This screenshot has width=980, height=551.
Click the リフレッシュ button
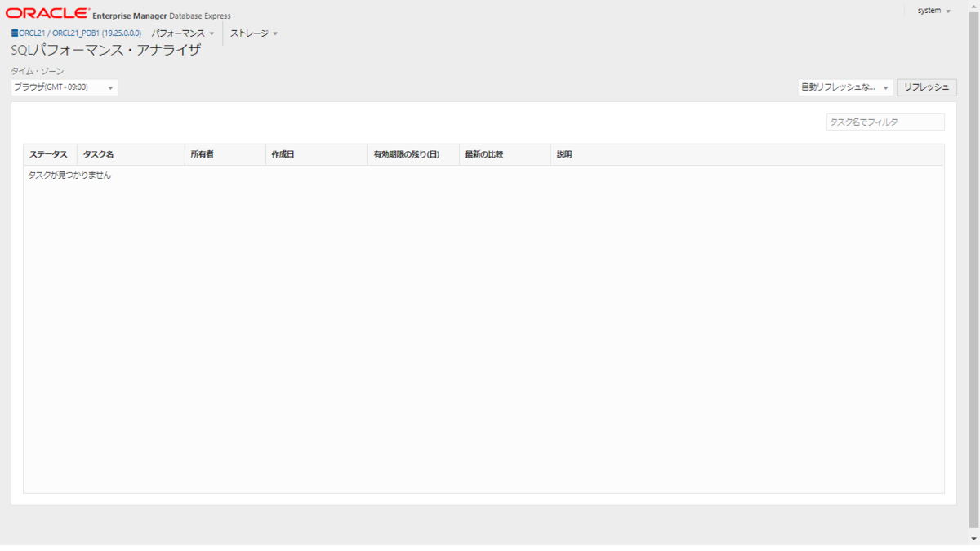coord(927,87)
